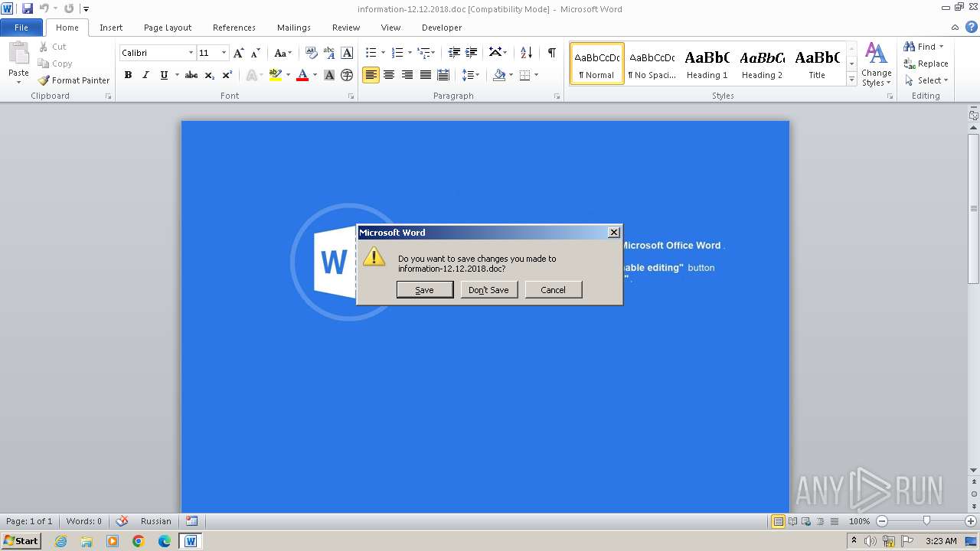
Task: Click Justify alignment icon
Action: pos(425,75)
